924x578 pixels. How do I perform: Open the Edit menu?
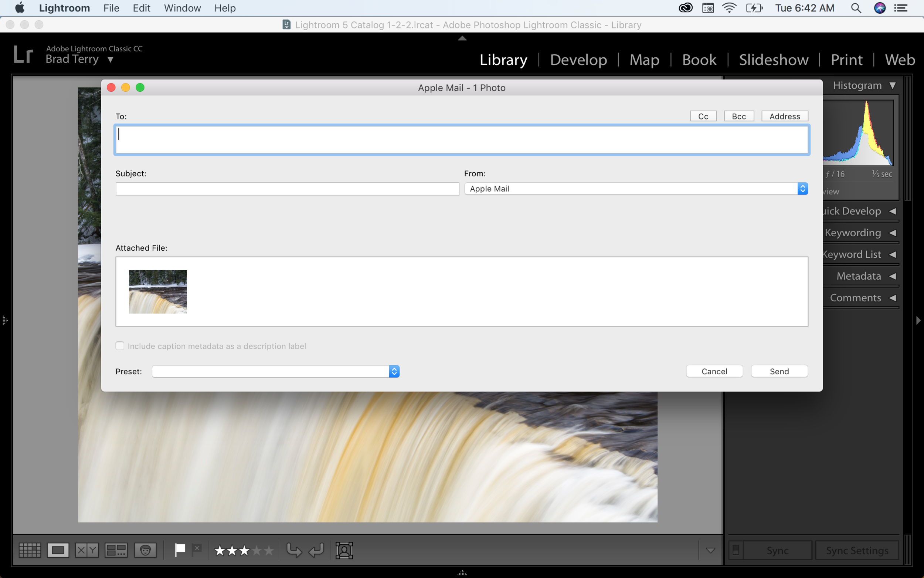141,8
